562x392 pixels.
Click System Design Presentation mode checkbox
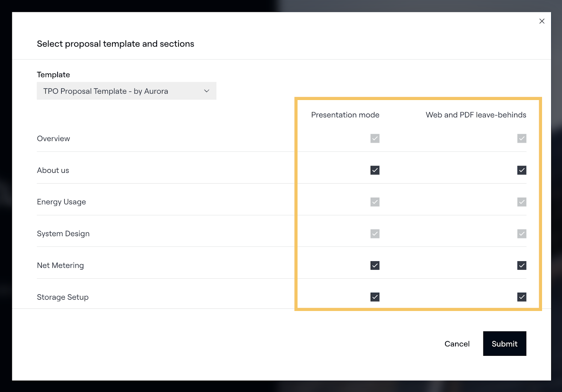(x=375, y=234)
